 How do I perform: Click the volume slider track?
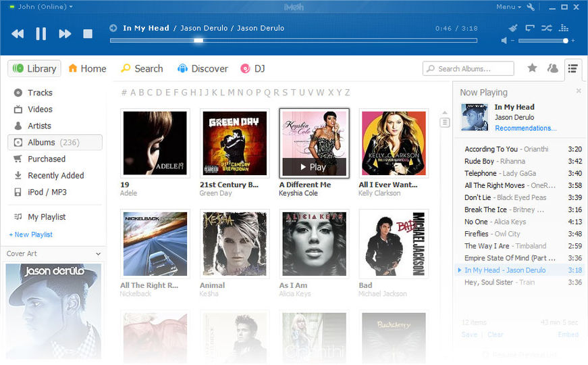click(543, 41)
